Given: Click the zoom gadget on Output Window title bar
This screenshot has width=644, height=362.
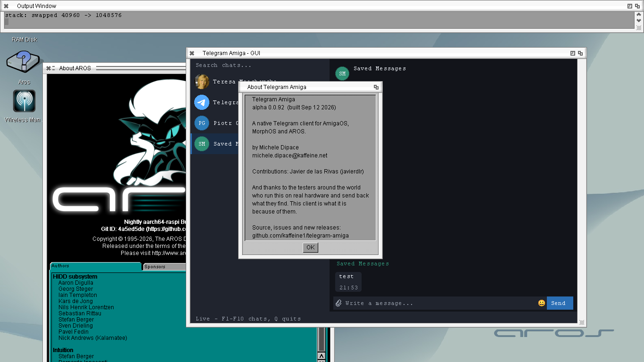Looking at the screenshot, I should 630,6.
